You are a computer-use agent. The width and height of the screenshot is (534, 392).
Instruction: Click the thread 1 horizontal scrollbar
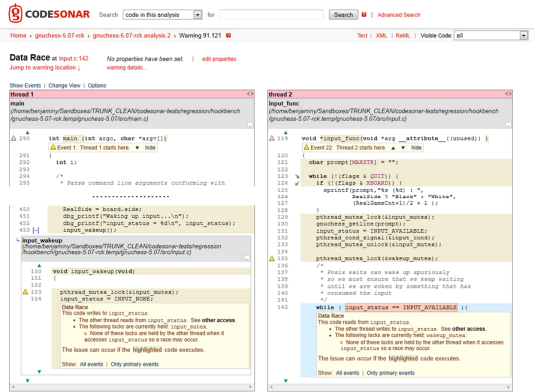132,387
